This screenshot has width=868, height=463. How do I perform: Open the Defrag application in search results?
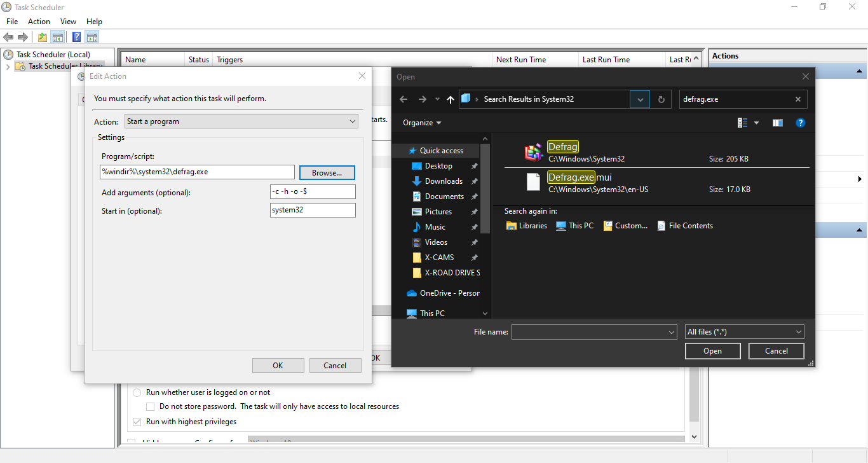(x=562, y=146)
